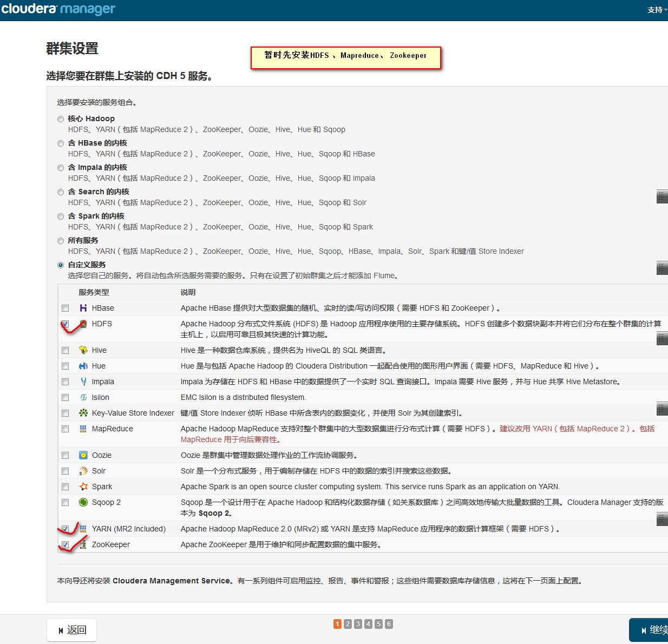Viewport: 668px width, 644px height.
Task: Jump to wizard step 3
Action: 358,624
